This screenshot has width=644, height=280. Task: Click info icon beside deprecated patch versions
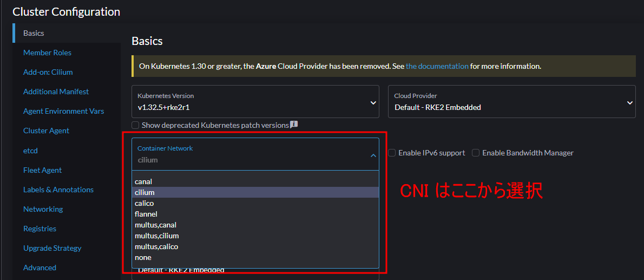[x=294, y=124]
